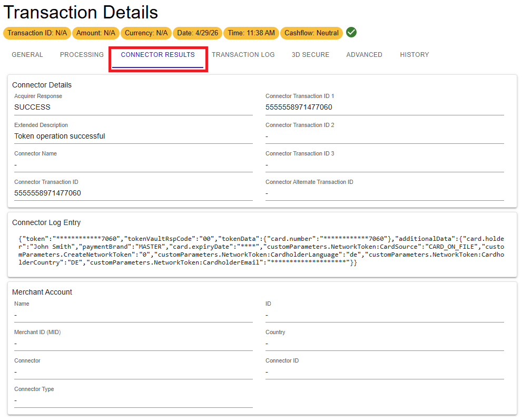Click the Time: 11:38 AM chip
Viewport: 522px width, 420px height.
(251, 33)
